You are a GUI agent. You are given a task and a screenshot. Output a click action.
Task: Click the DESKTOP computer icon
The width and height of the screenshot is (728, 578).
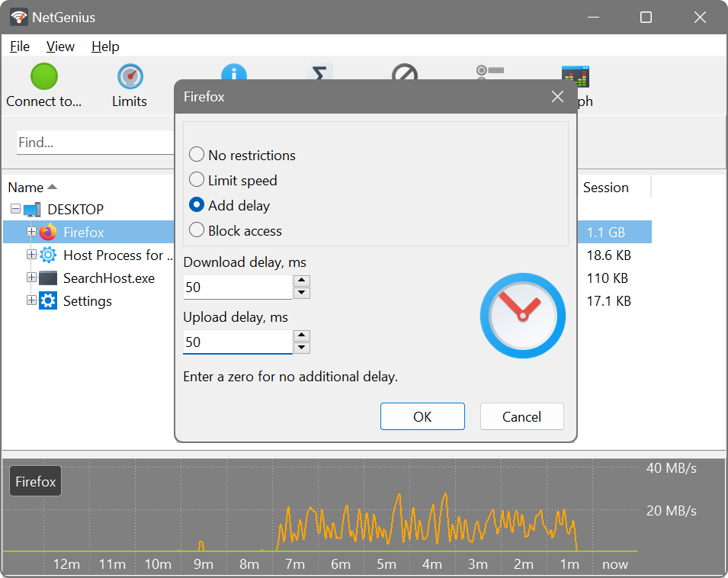pos(32,210)
